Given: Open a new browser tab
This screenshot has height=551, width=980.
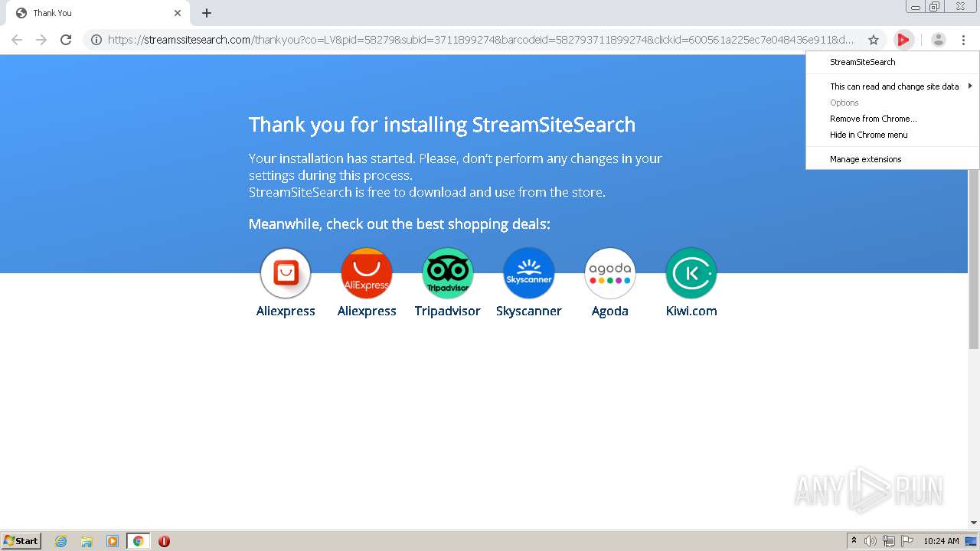Looking at the screenshot, I should tap(207, 13).
